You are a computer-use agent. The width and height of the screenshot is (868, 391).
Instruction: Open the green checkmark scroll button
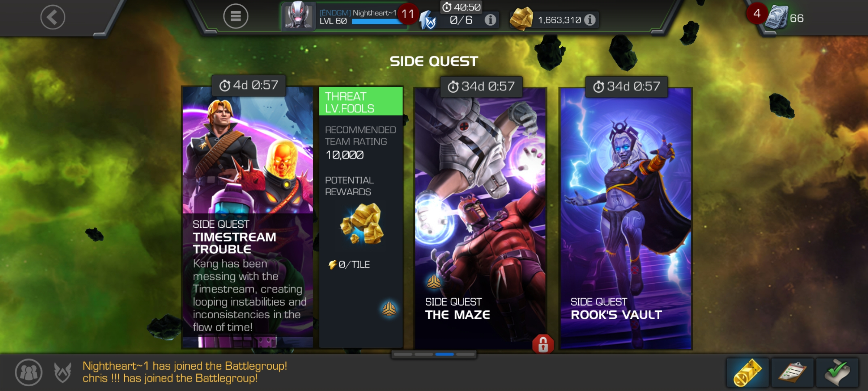coord(837,373)
